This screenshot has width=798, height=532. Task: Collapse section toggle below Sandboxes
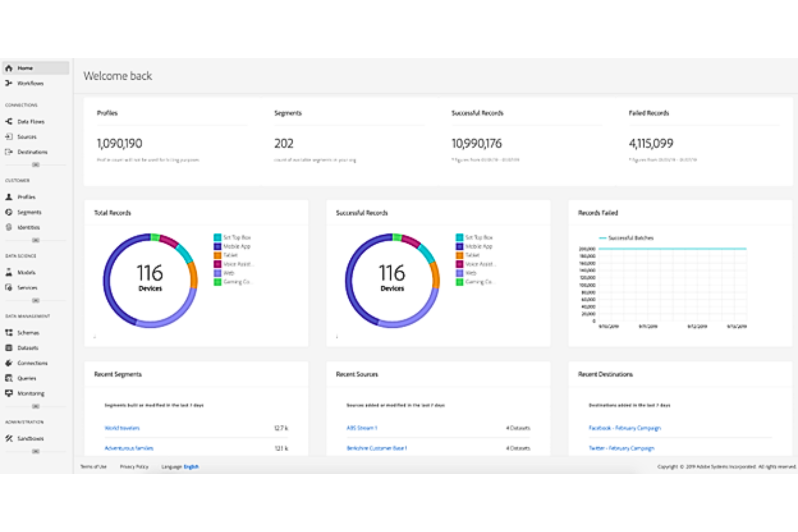pyautogui.click(x=36, y=451)
